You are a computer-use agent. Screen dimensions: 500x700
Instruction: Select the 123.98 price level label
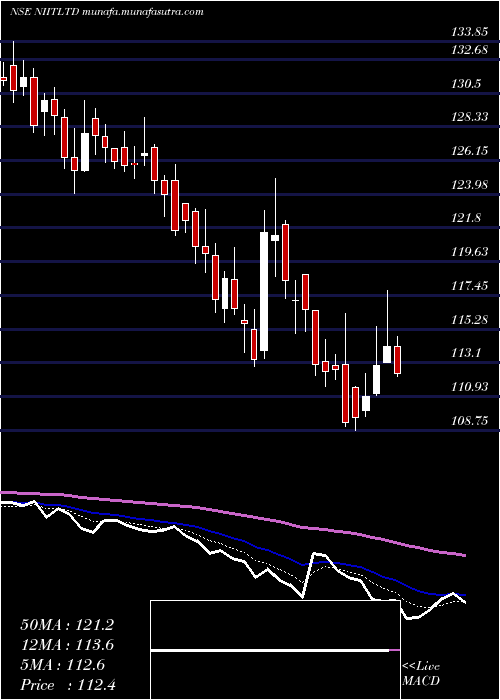tap(468, 185)
